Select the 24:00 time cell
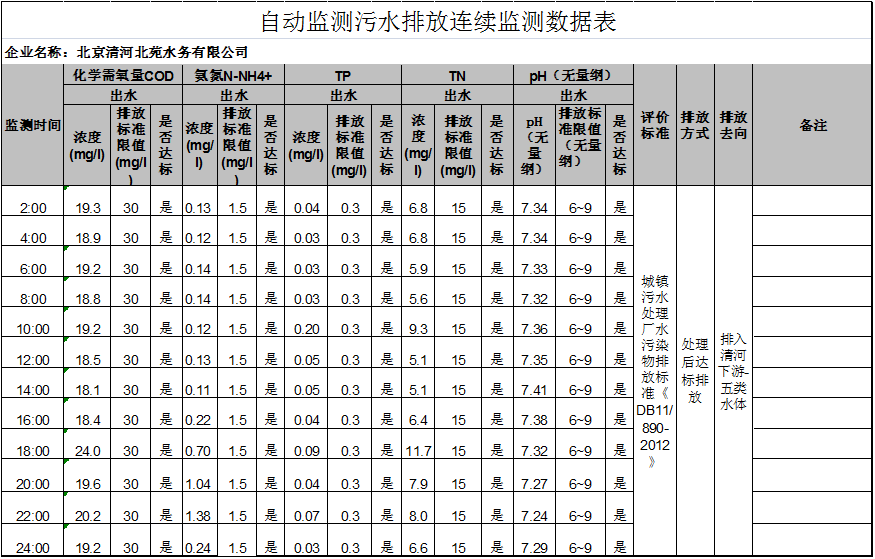This screenshot has width=875, height=559. pos(33,540)
